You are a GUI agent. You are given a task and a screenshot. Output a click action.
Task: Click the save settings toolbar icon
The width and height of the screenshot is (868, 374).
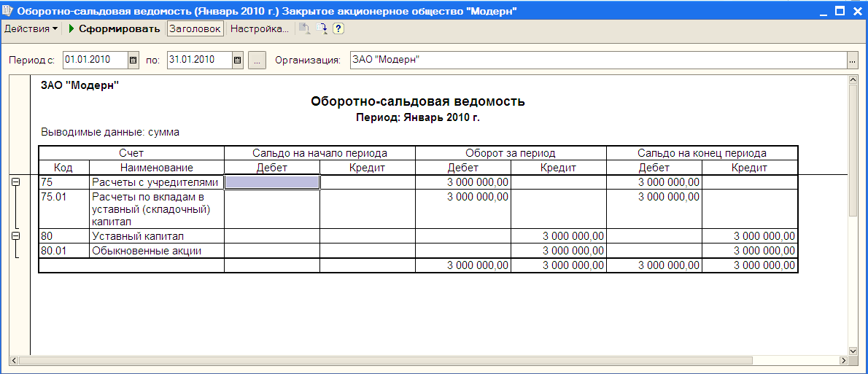pos(322,28)
